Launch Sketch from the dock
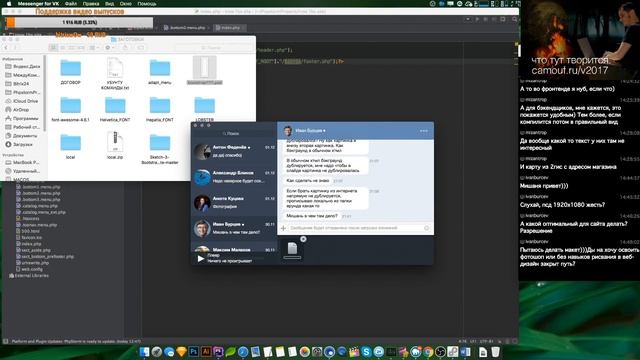The image size is (640, 360). (181, 351)
